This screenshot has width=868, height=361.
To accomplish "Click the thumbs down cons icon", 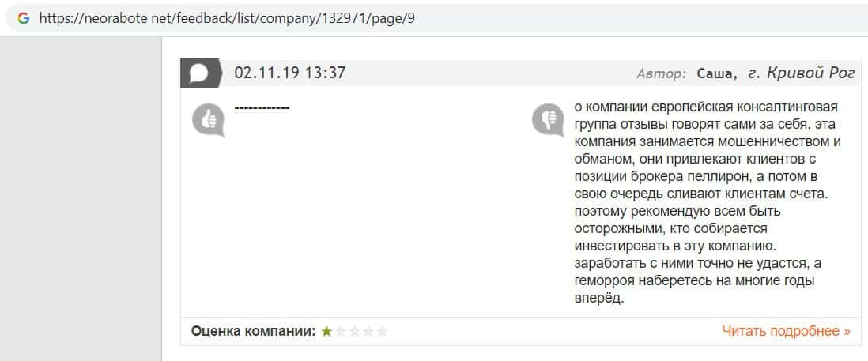I will click(548, 119).
